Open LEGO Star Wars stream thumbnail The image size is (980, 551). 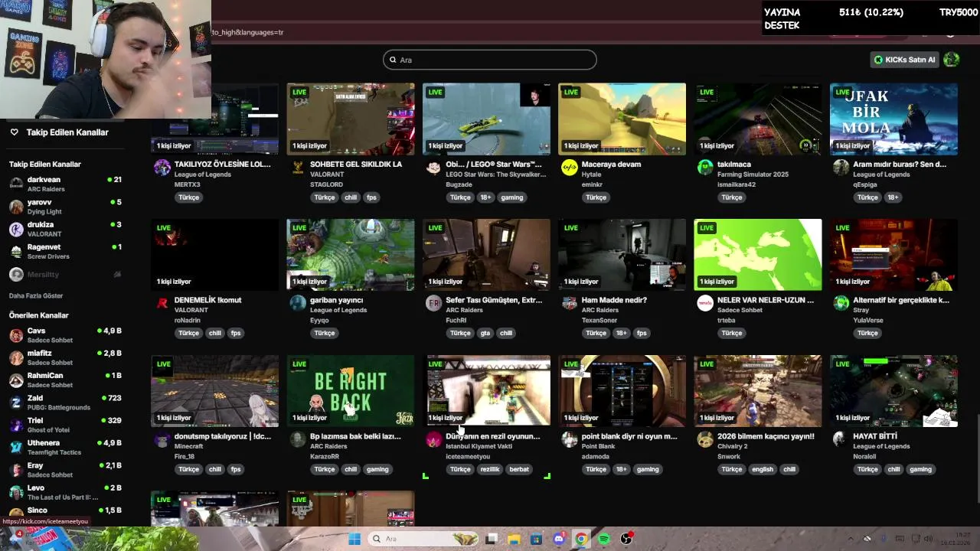point(486,119)
